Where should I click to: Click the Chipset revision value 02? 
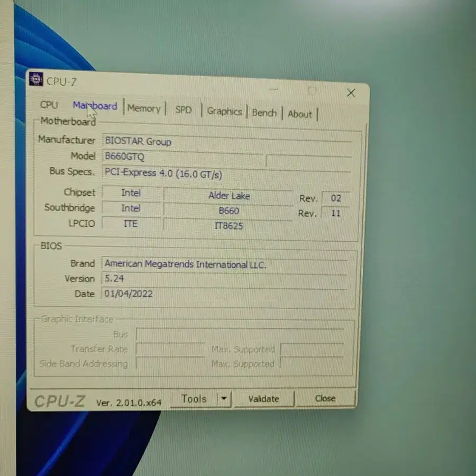pyautogui.click(x=335, y=198)
